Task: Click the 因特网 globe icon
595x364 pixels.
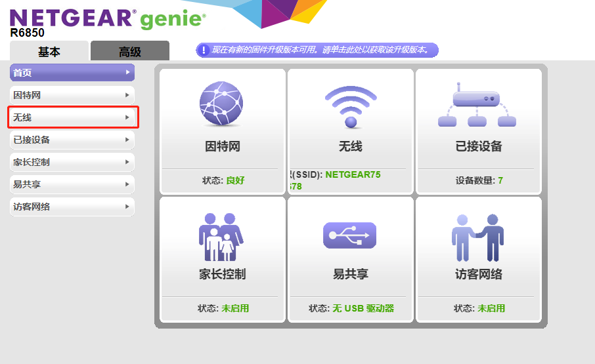Action: point(221,104)
